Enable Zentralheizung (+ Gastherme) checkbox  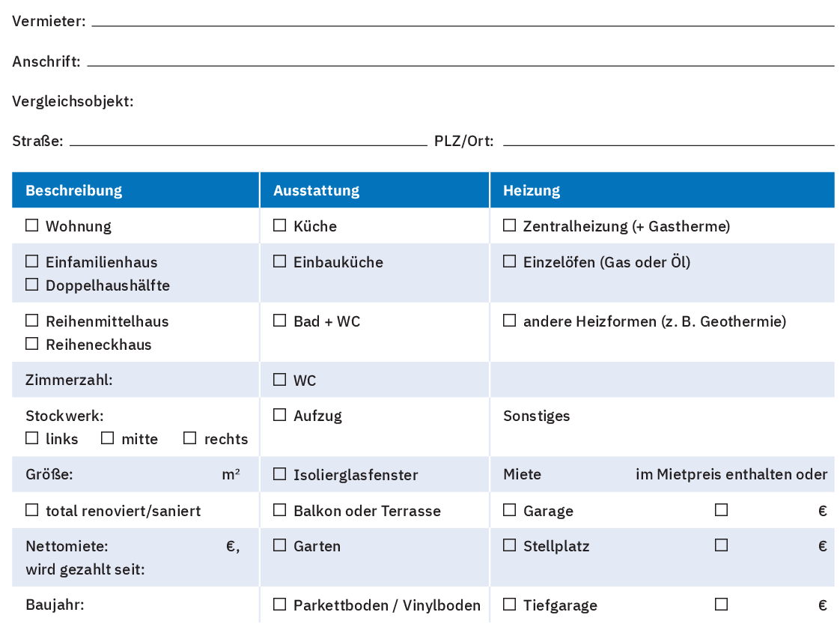(x=509, y=225)
